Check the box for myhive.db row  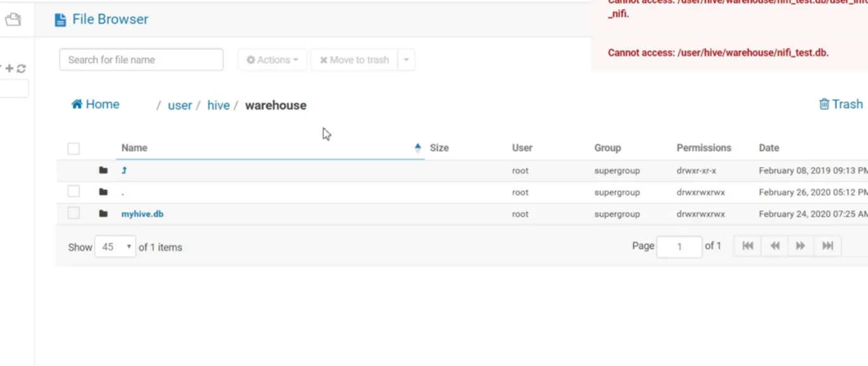[x=73, y=213]
